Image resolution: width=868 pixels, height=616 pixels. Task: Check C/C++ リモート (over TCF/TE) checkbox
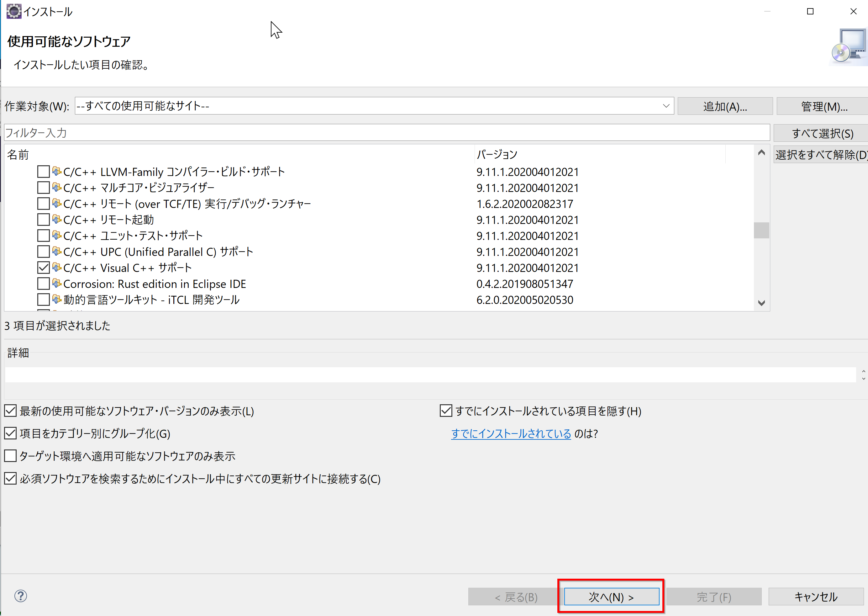point(43,203)
